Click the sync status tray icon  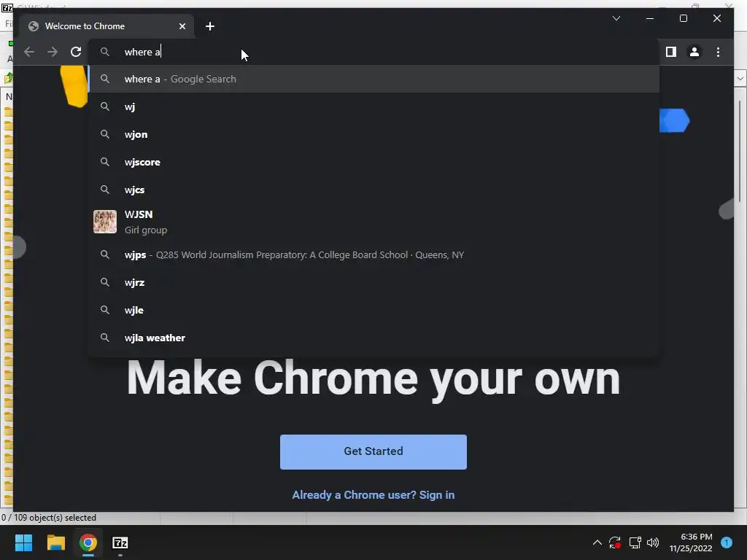tap(615, 542)
